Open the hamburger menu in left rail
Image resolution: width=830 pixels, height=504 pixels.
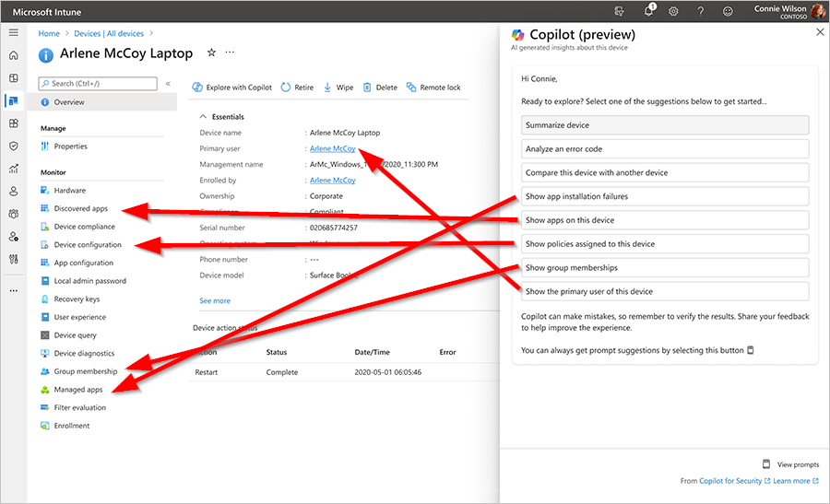click(14, 33)
